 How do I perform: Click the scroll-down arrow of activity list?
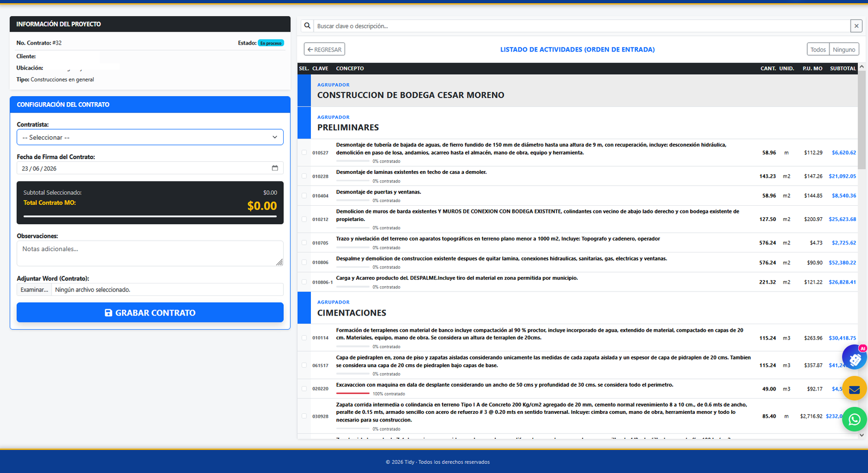[x=862, y=435]
